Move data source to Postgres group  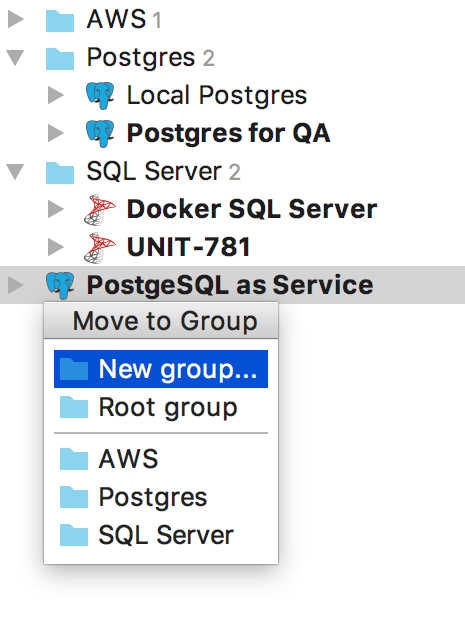(x=161, y=497)
